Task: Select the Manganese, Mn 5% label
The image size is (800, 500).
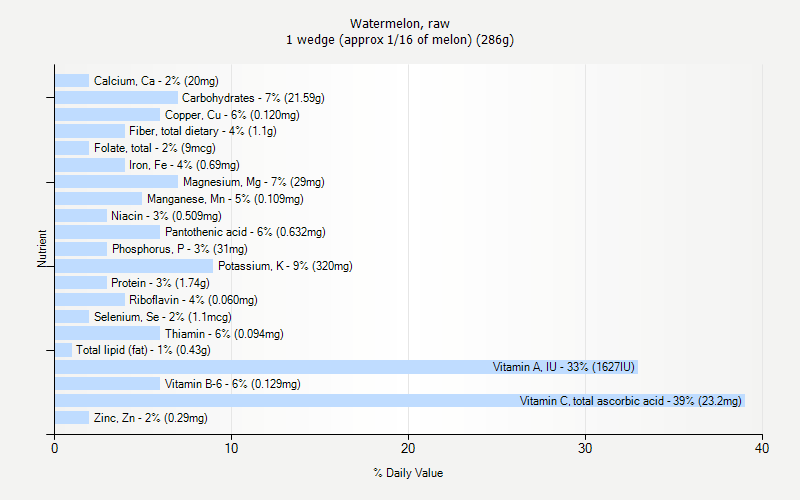Action: [x=225, y=198]
